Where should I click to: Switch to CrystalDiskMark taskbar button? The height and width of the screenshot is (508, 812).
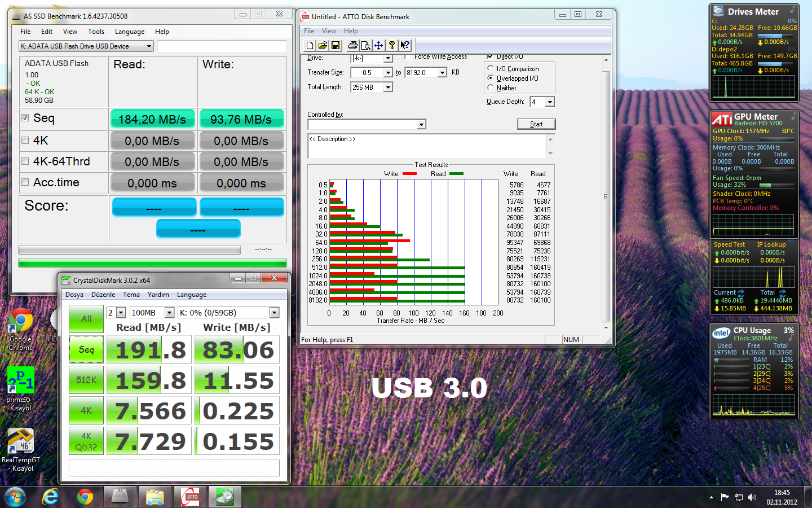coord(225,497)
